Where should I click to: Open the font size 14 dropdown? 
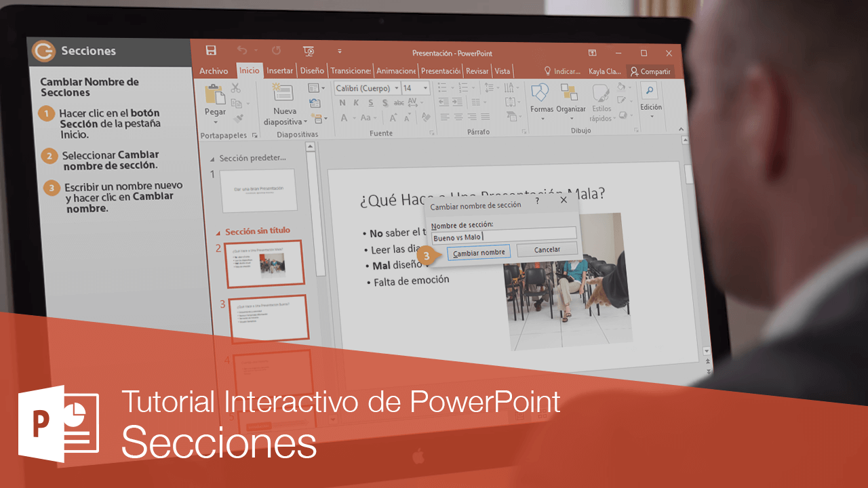pos(425,88)
